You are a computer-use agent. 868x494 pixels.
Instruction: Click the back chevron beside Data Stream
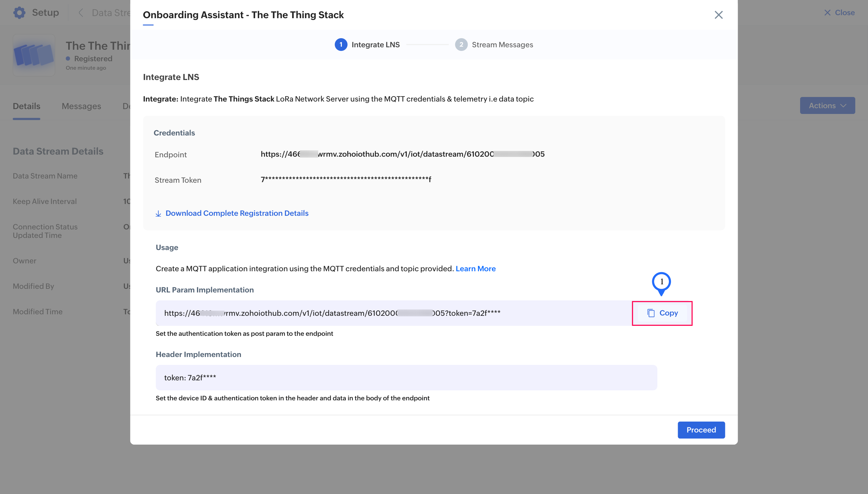coord(81,13)
